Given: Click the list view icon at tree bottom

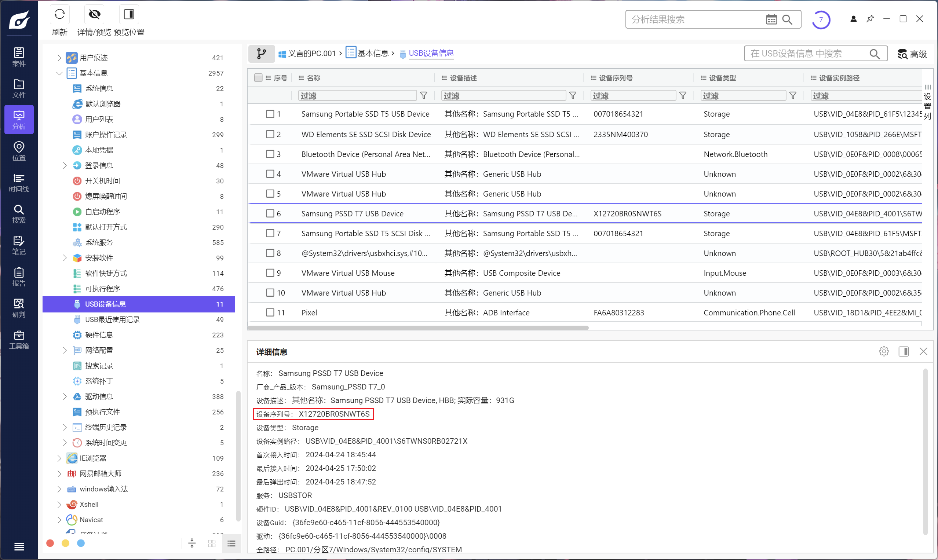Looking at the screenshot, I should pos(231,543).
